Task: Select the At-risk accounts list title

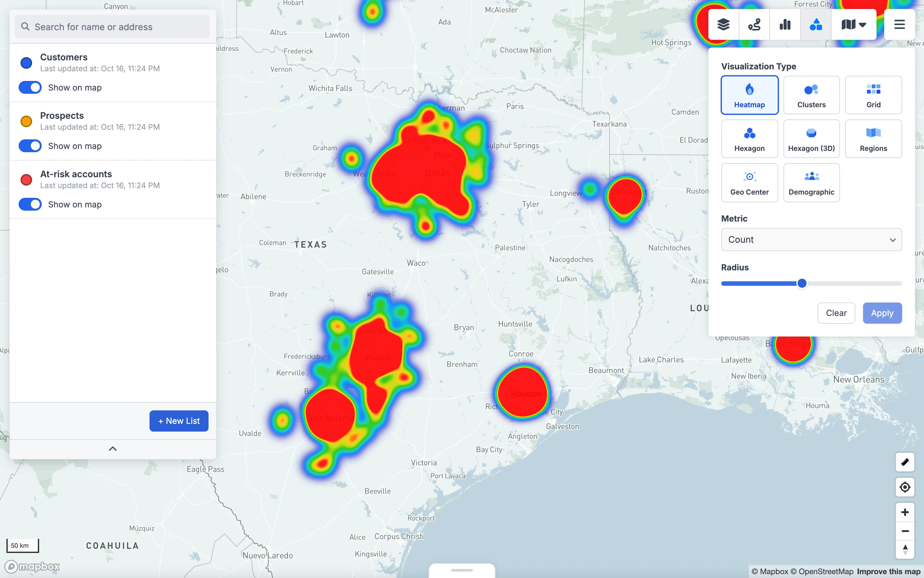Action: (76, 174)
